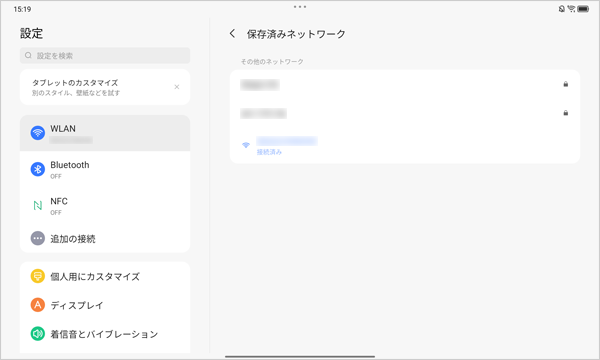Select the ディスプレイ menu entry
Screen dimensions: 600x360
coord(105,305)
